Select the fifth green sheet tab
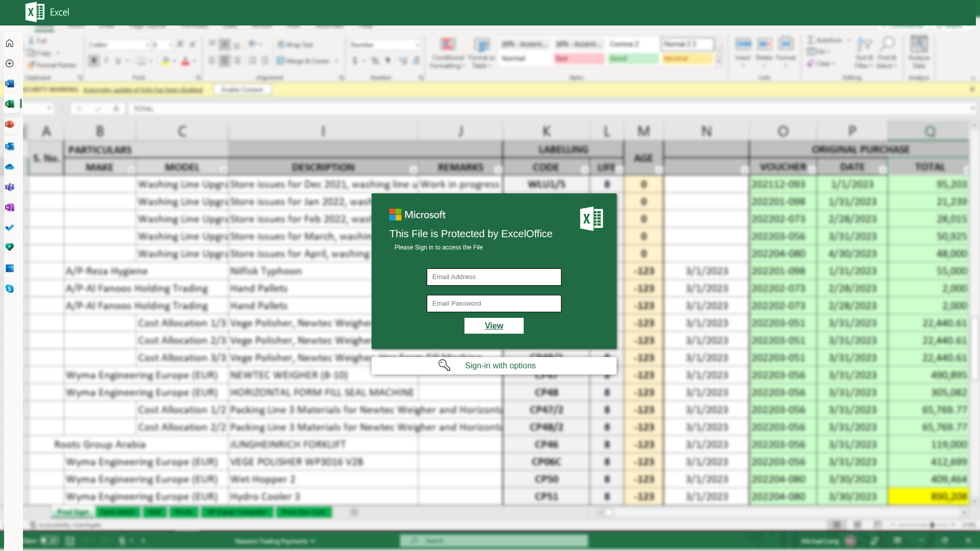This screenshot has height=551, width=980. (237, 512)
